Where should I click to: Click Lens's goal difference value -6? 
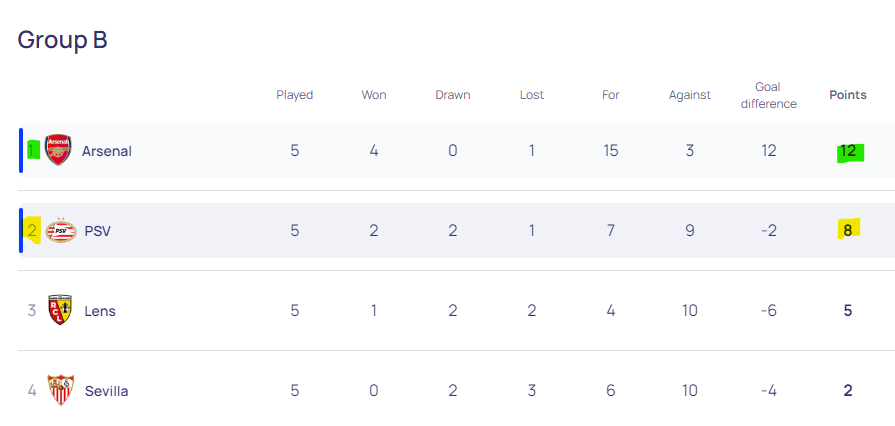[x=768, y=311]
